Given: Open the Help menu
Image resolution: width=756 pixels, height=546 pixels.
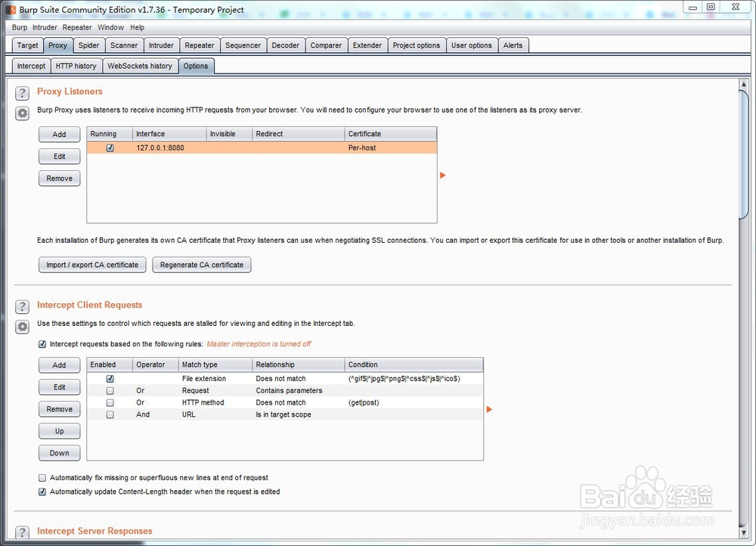Looking at the screenshot, I should click(x=138, y=27).
